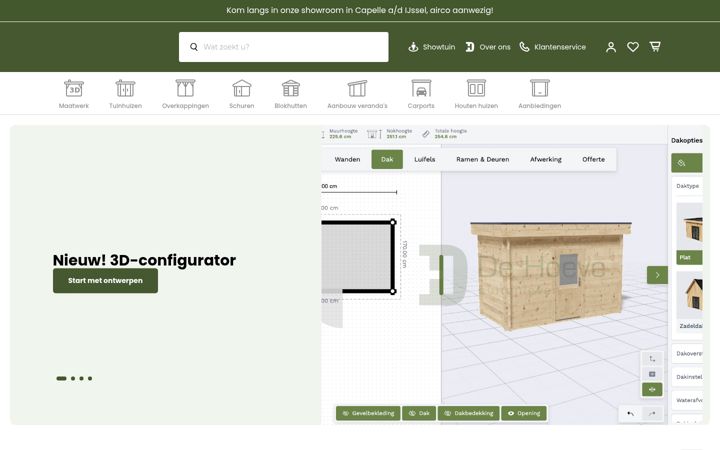Select the fourth carousel dot

click(90, 378)
